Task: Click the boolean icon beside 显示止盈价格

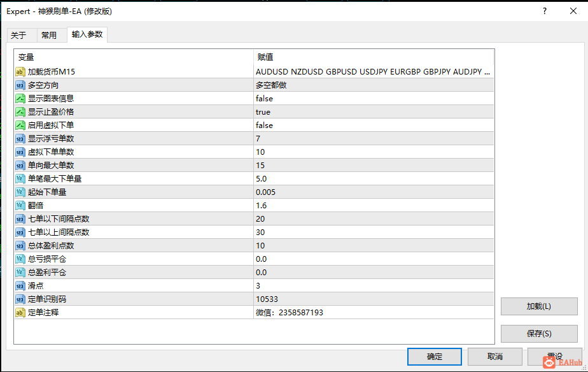Action: click(20, 112)
